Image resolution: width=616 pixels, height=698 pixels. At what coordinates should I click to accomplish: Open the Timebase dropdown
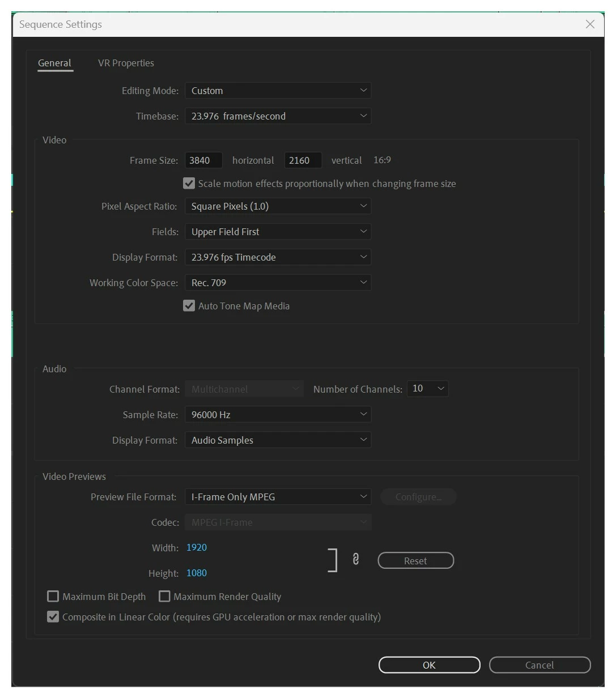tap(278, 116)
